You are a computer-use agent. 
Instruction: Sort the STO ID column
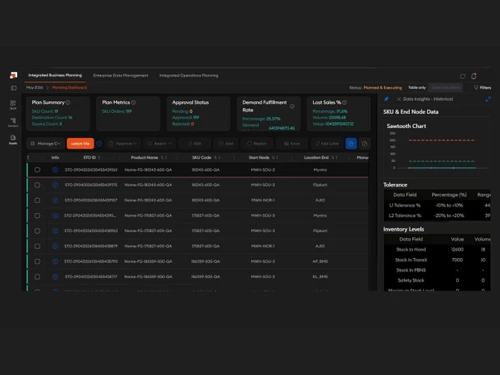point(99,158)
